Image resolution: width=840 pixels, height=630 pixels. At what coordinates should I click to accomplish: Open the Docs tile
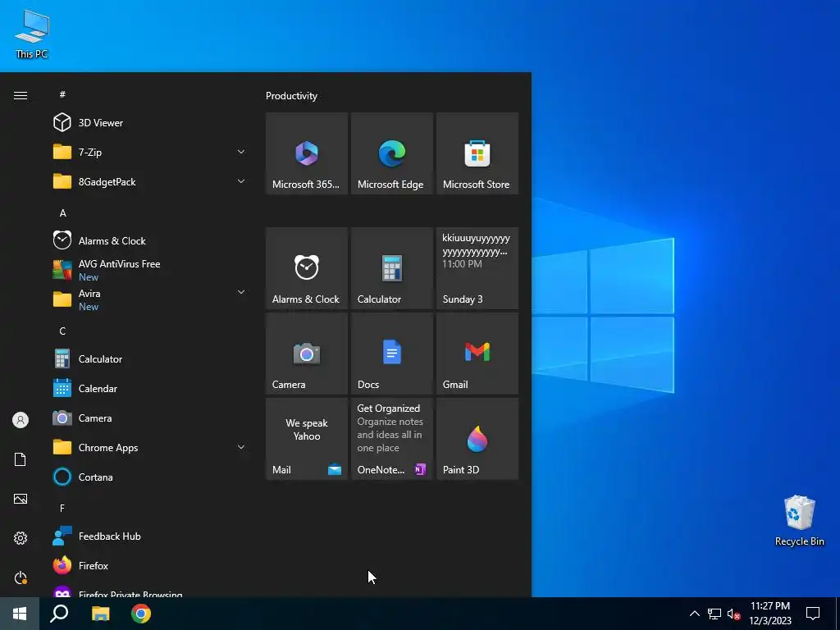point(391,354)
